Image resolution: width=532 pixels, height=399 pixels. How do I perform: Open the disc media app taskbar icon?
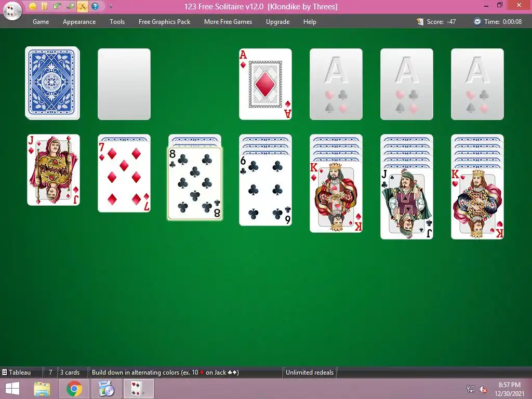click(107, 389)
